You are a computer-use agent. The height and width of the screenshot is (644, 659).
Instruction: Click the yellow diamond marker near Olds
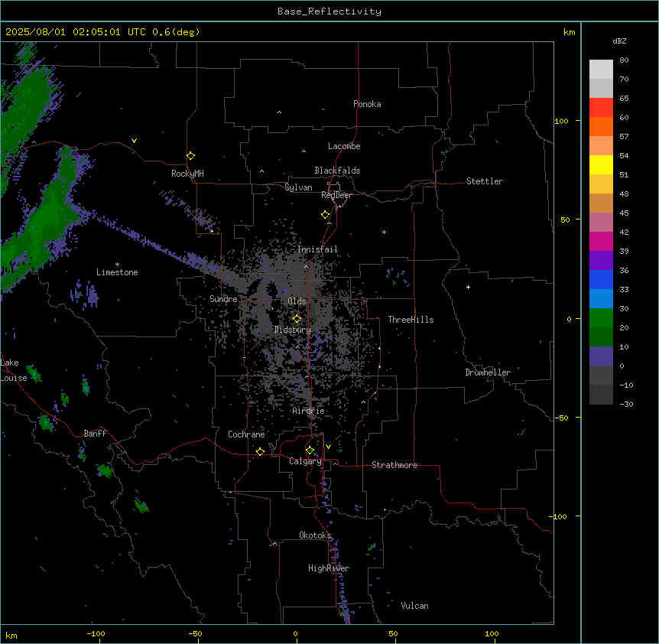297,319
